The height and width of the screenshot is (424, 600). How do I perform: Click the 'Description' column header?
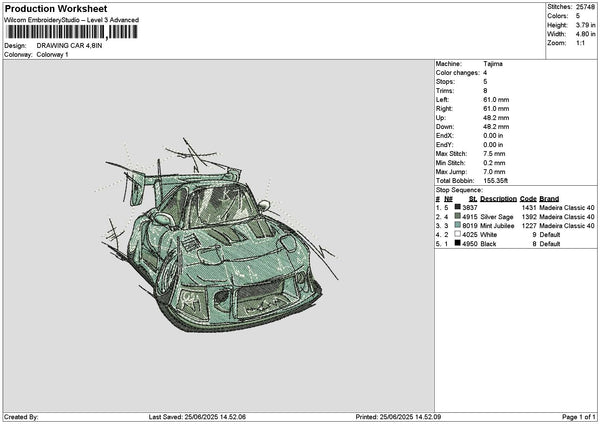498,199
